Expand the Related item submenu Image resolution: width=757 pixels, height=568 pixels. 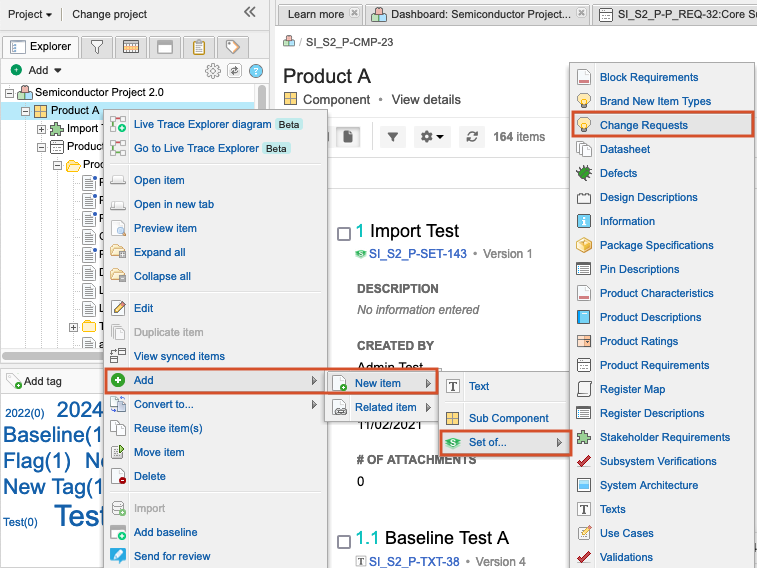428,407
